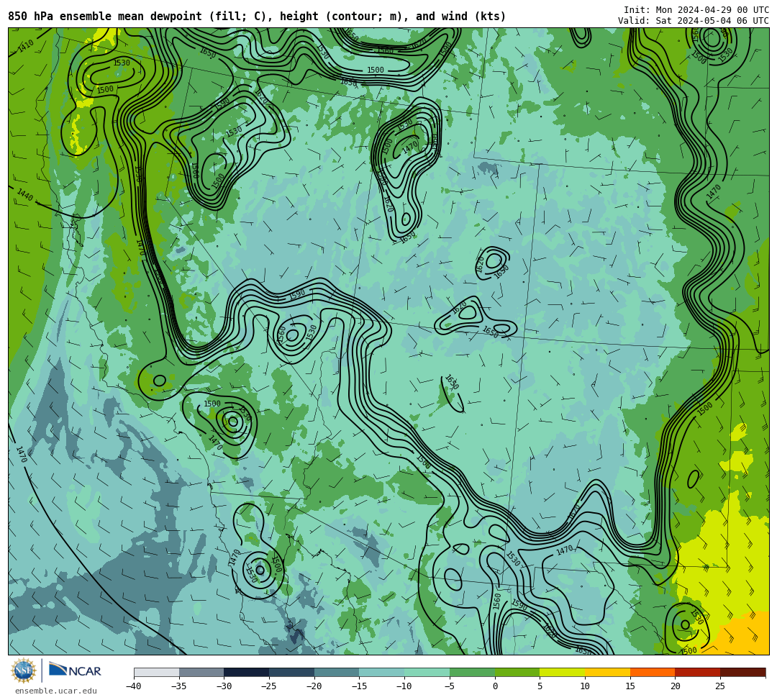
Task: Click the -35 colorbar tick label
Action: (178, 686)
